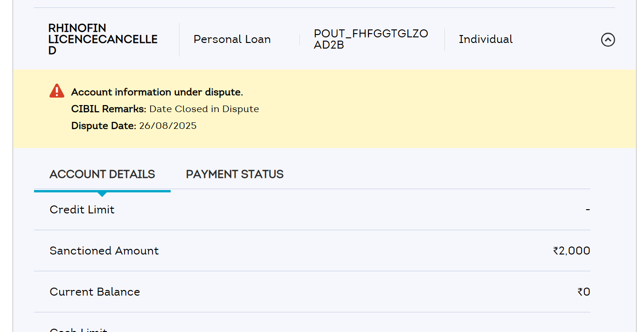Click the Individual ownership label
Screen dimensions: 644x332
(485, 39)
